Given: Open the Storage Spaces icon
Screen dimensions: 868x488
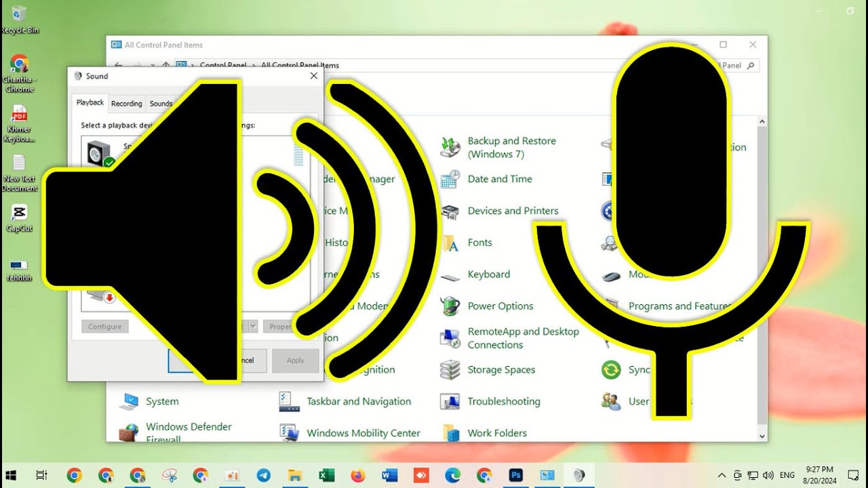Looking at the screenshot, I should click(x=450, y=369).
